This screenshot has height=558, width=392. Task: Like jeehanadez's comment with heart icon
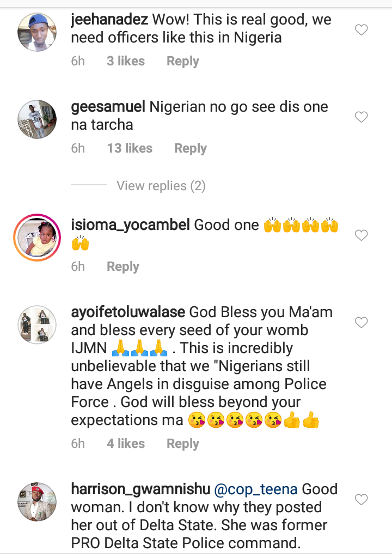click(x=362, y=31)
